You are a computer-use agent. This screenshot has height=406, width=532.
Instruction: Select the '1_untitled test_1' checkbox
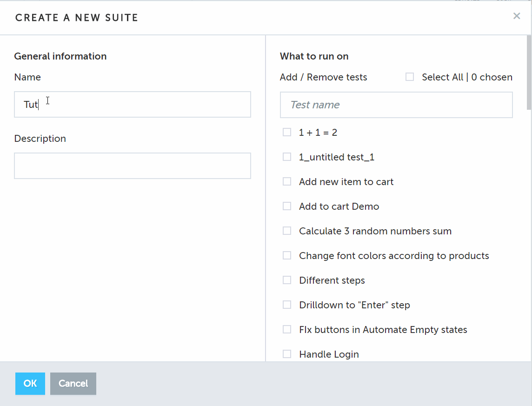tap(287, 157)
